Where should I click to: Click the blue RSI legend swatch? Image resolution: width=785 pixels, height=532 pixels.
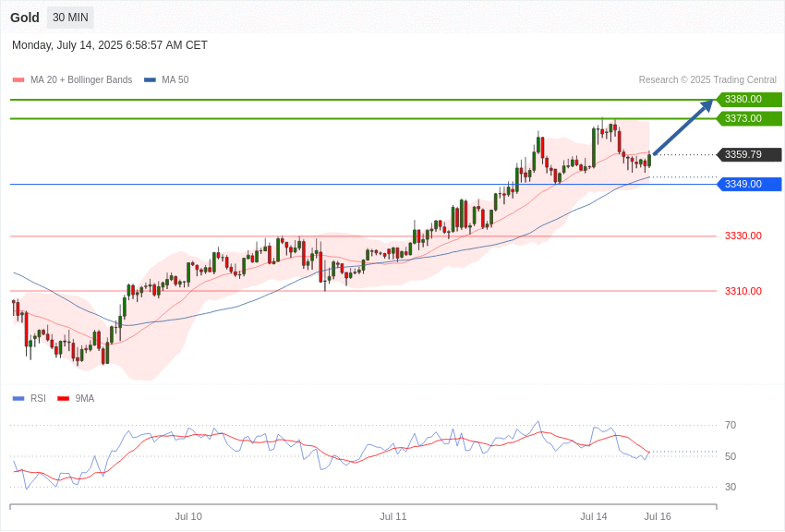[x=18, y=398]
